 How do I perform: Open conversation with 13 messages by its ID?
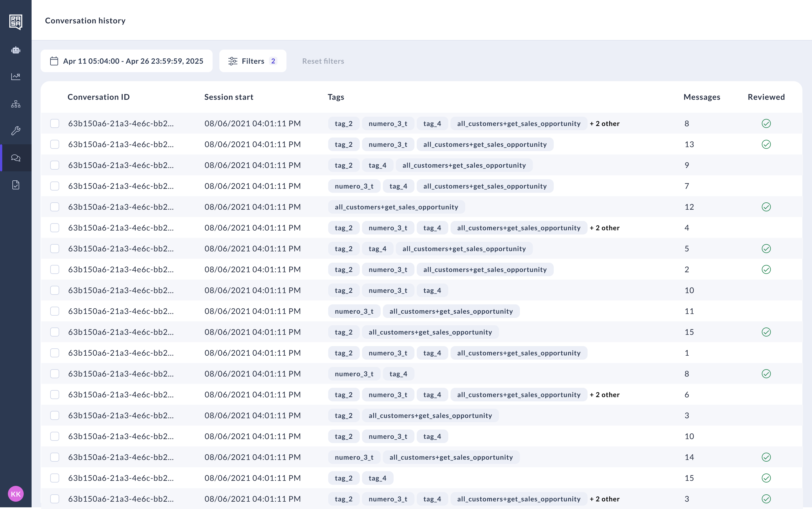tap(121, 144)
